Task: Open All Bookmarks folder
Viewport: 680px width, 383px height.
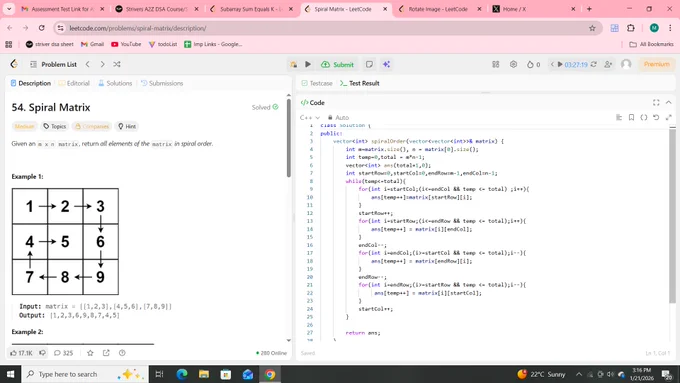Action: tap(651, 44)
